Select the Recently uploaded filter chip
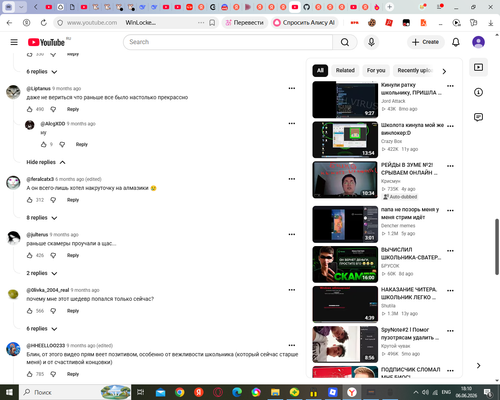This screenshot has width=500, height=400. [414, 70]
